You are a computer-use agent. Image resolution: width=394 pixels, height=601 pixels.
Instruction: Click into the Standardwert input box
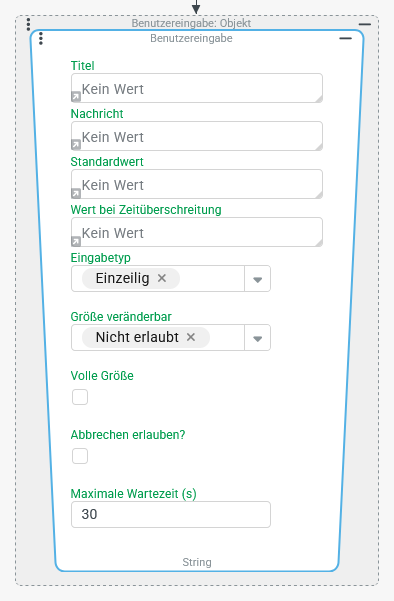197,184
